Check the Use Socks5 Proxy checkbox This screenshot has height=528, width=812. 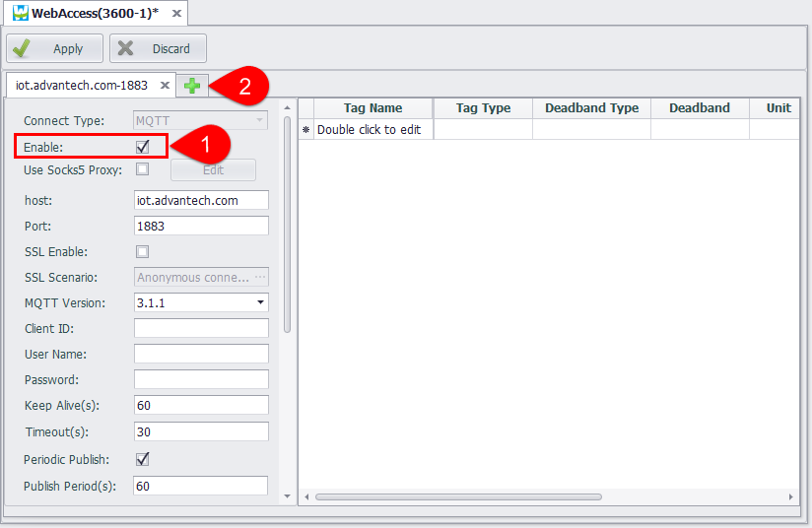[x=143, y=169]
